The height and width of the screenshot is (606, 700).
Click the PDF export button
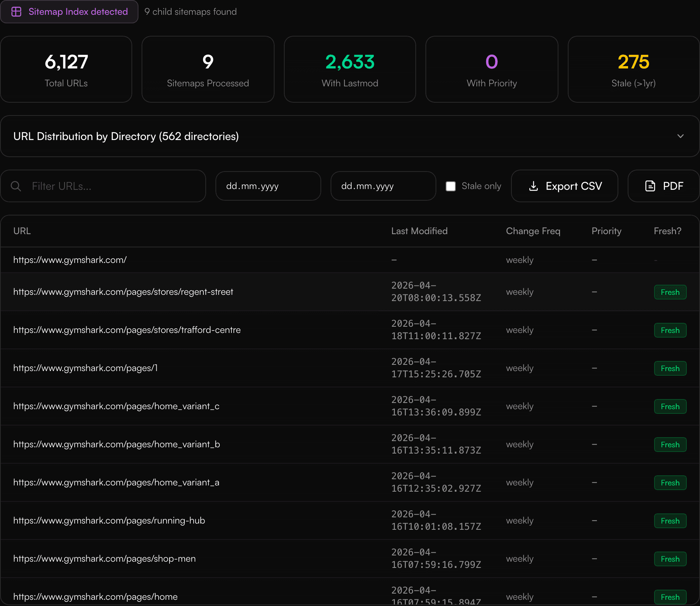pyautogui.click(x=663, y=186)
